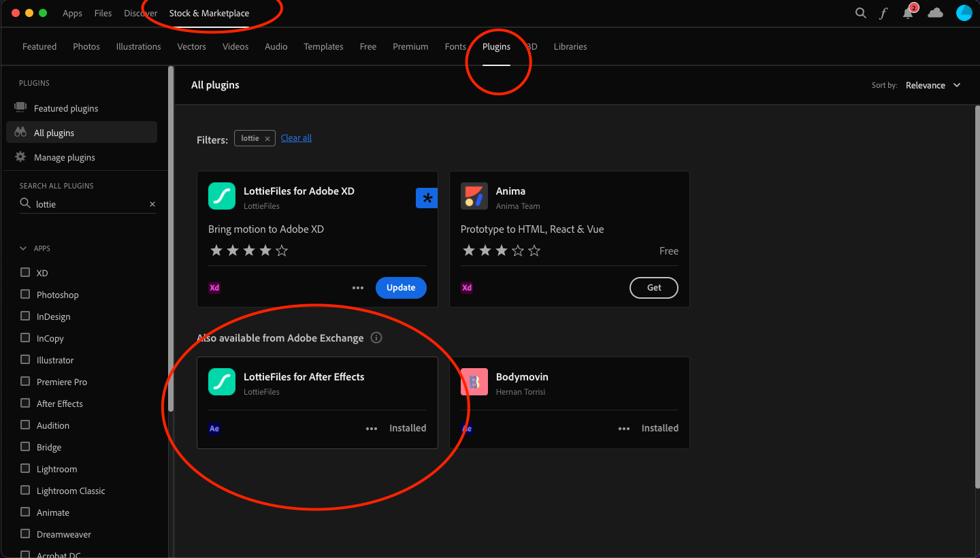Viewport: 980px width, 558px height.
Task: Check the Dreamweaver app filter
Action: pyautogui.click(x=25, y=534)
